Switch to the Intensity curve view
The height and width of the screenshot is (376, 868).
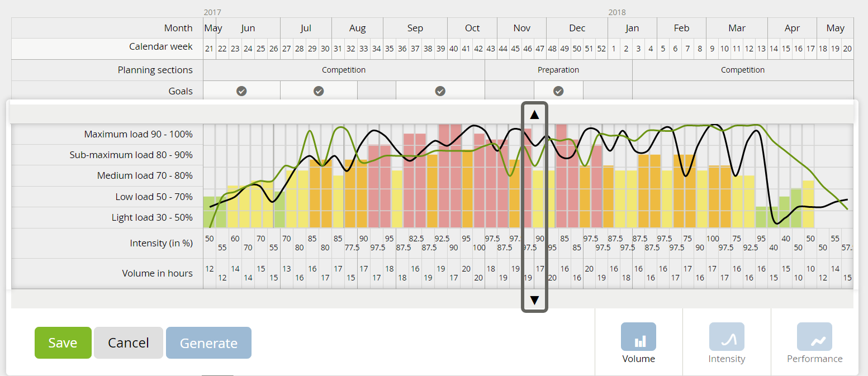(726, 337)
